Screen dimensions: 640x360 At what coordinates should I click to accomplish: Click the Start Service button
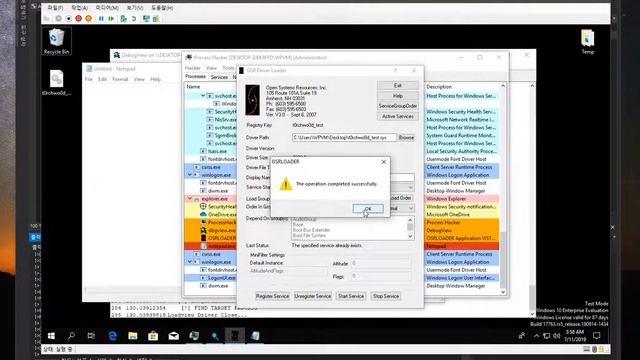[351, 296]
